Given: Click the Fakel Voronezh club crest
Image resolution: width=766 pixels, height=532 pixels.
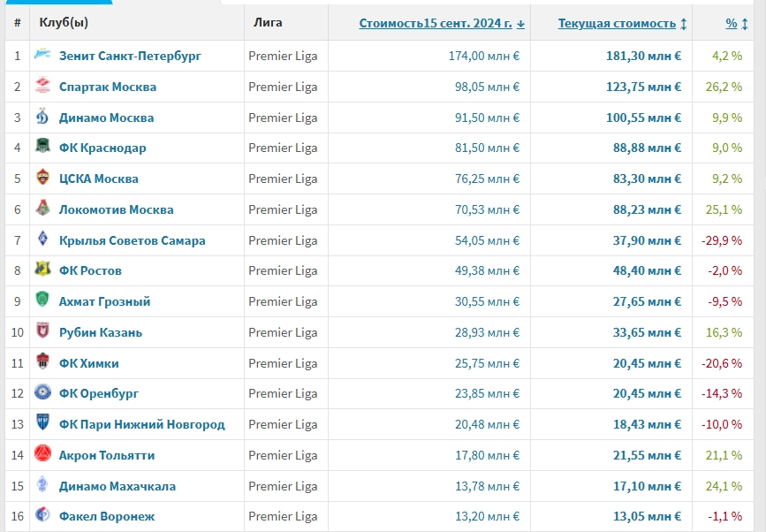Looking at the screenshot, I should pos(42,515).
